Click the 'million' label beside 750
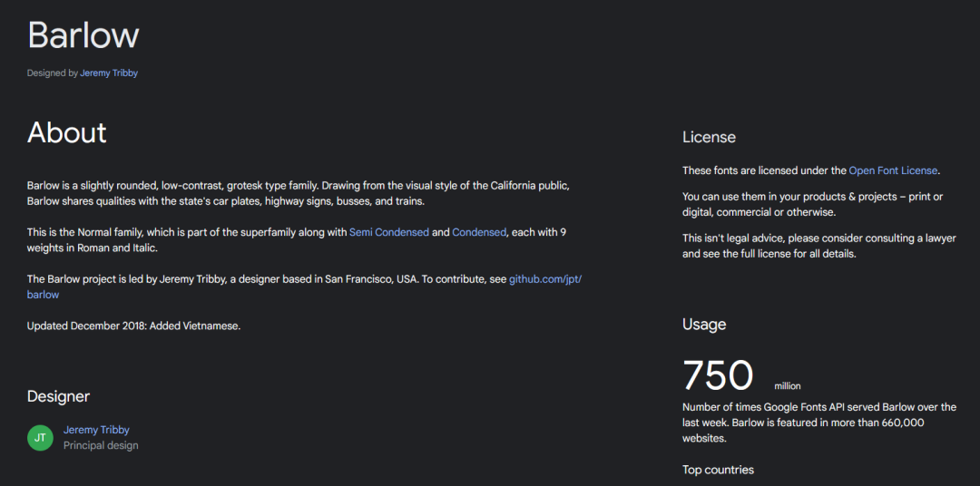The width and height of the screenshot is (980, 486). click(x=787, y=386)
